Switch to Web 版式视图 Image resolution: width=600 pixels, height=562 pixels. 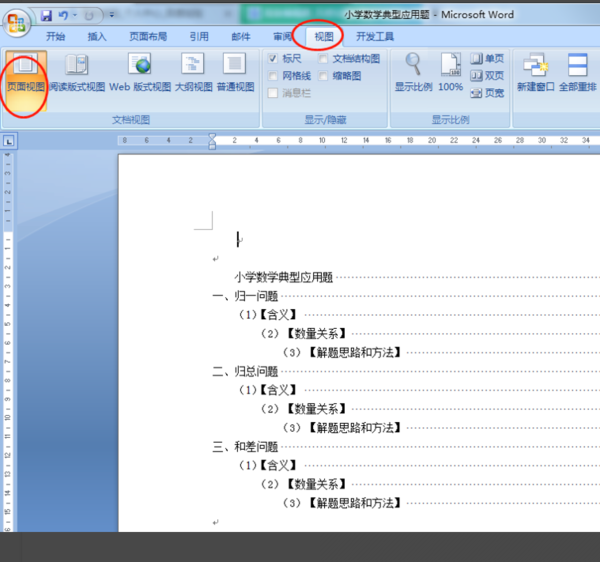pos(140,74)
